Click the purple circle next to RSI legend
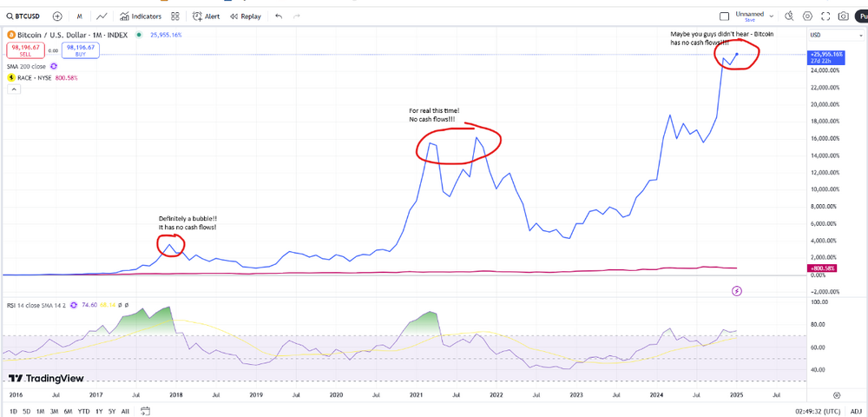Screen dimensions: 868x417 click(x=74, y=305)
